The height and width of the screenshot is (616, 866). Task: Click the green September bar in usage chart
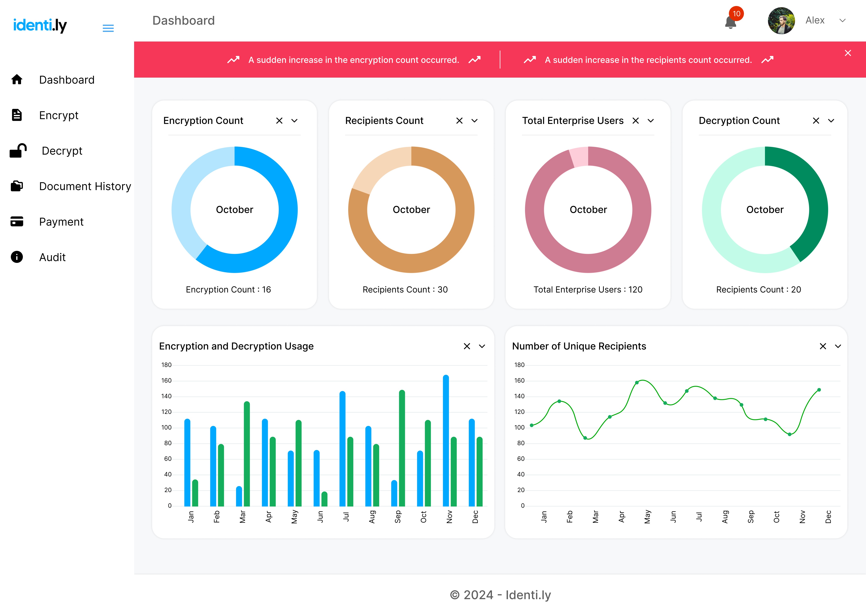pos(402,448)
